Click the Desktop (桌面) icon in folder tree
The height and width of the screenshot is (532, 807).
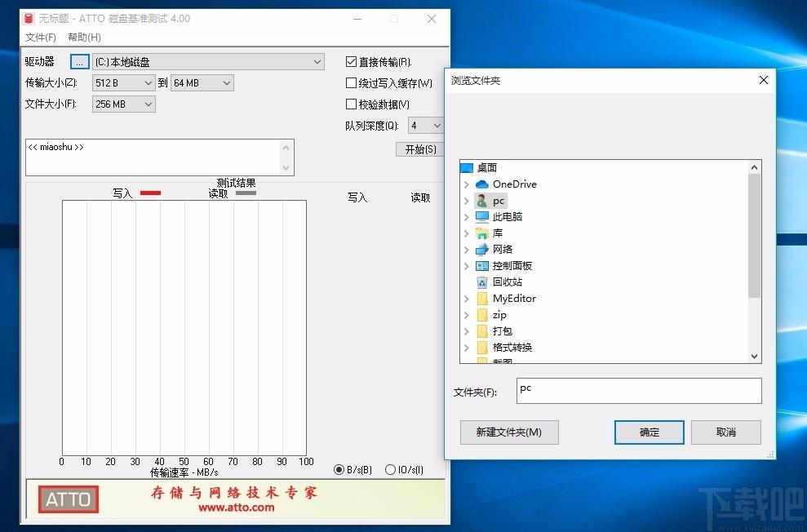pos(466,168)
